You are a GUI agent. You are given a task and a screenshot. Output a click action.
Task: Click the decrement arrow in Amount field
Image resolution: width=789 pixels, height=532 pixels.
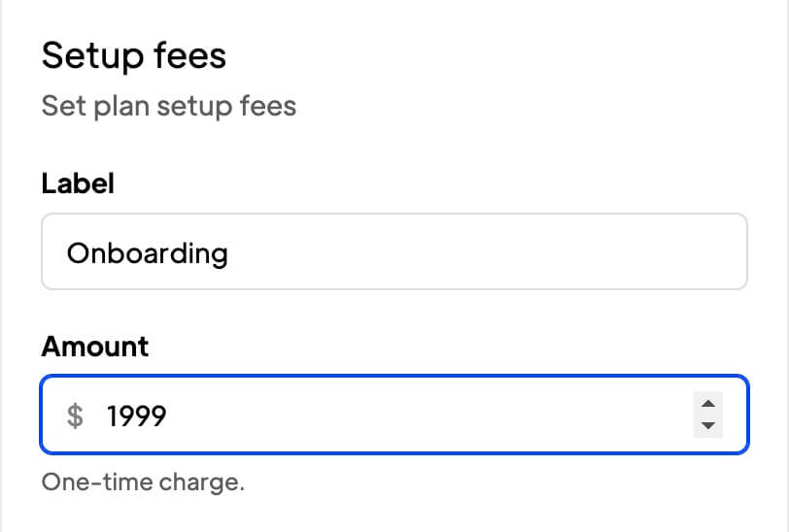708,425
